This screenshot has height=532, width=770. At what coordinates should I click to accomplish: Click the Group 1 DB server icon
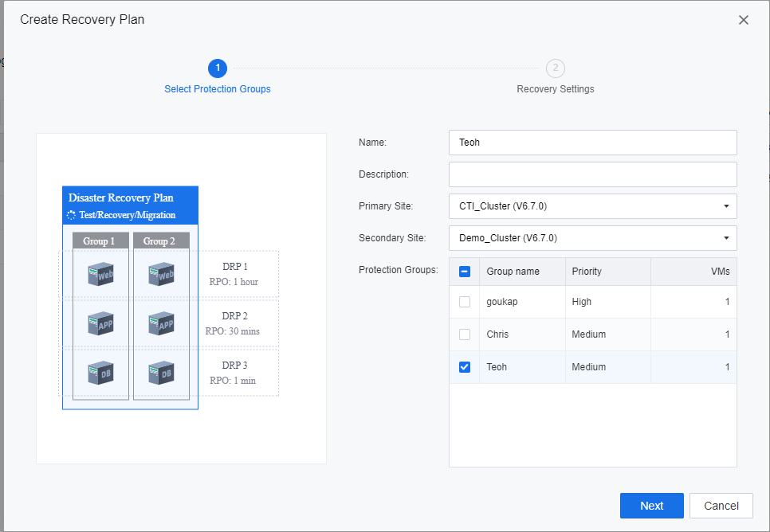pos(100,372)
